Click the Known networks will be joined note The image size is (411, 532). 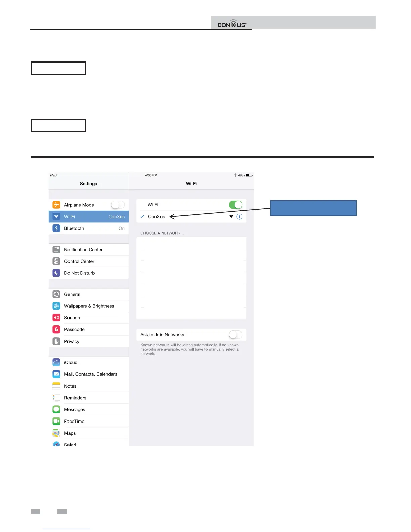point(190,349)
